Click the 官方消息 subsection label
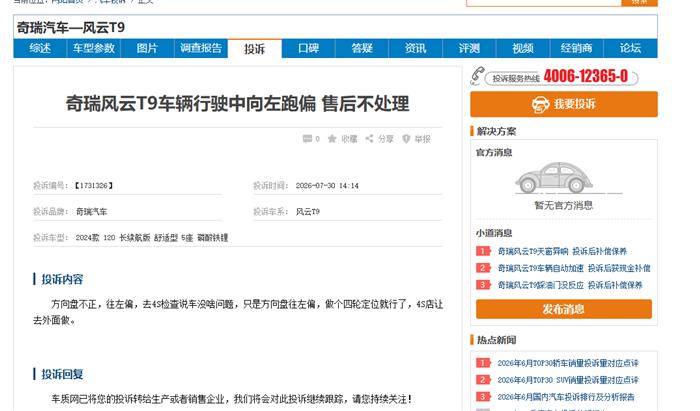This screenshot has width=700, height=411. coord(494,153)
